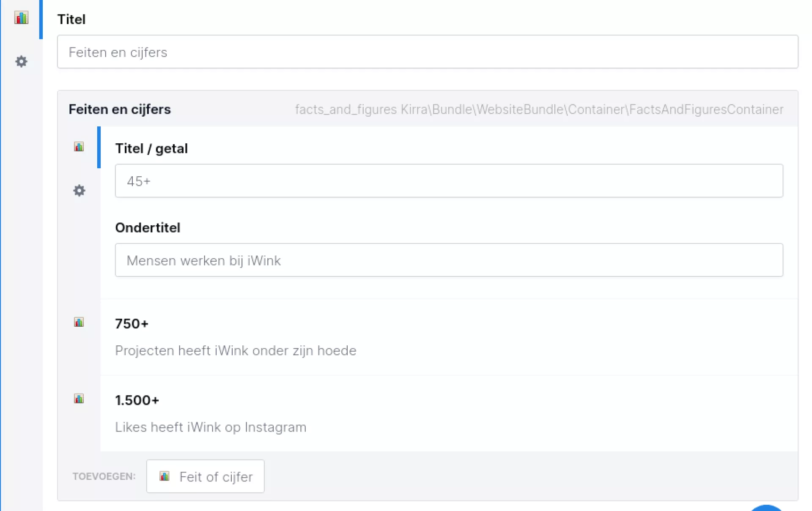Expand the 750+ fact item
The image size is (812, 511).
coord(132,324)
